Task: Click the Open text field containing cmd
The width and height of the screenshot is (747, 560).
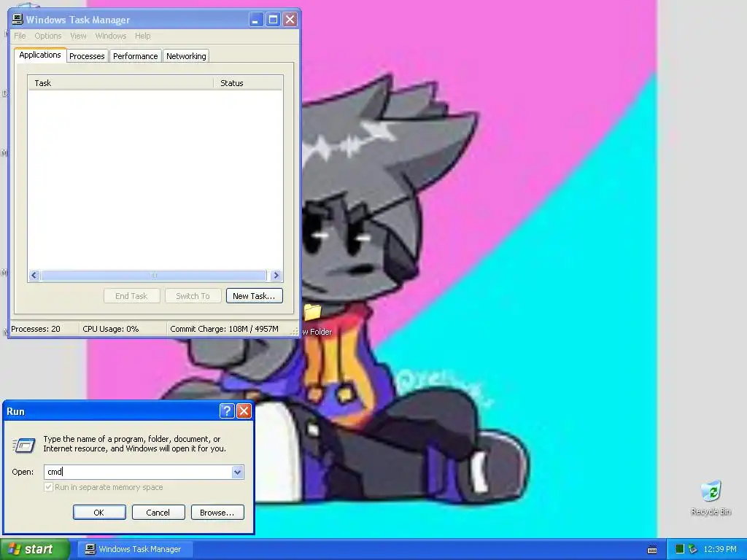Action: pos(138,472)
